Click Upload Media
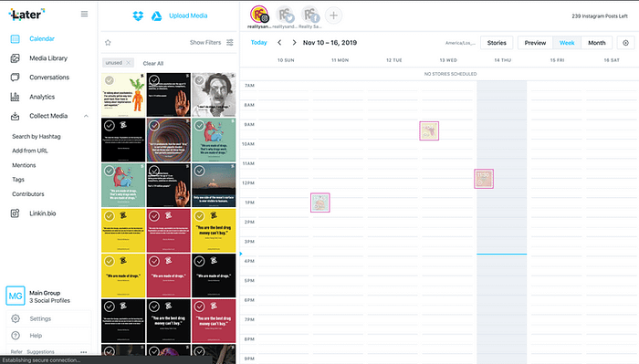Screen dimensions: 639x364 coord(188,16)
